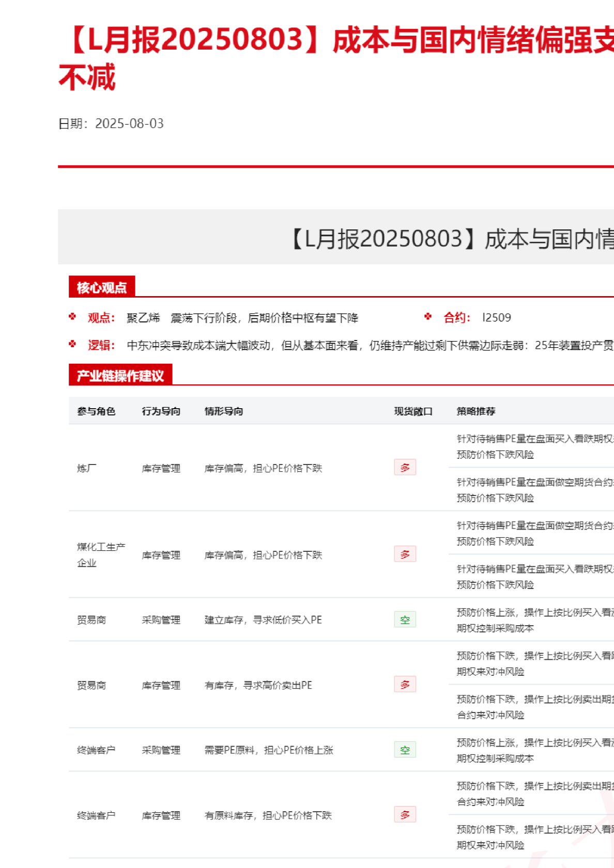Click the 多 badge in 终端客户 库存管理 row
Screen dimensions: 614x868
[x=405, y=815]
